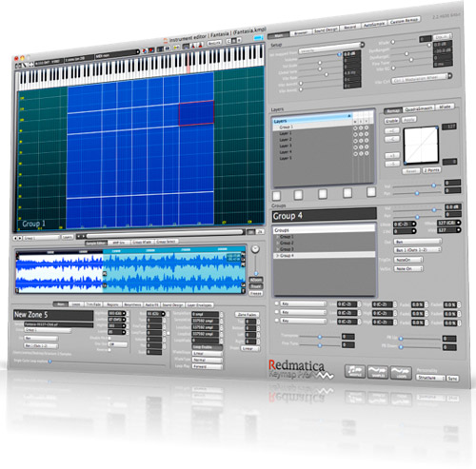
Task: Select the red-outlined zone in the keymap grid
Action: tap(196, 113)
